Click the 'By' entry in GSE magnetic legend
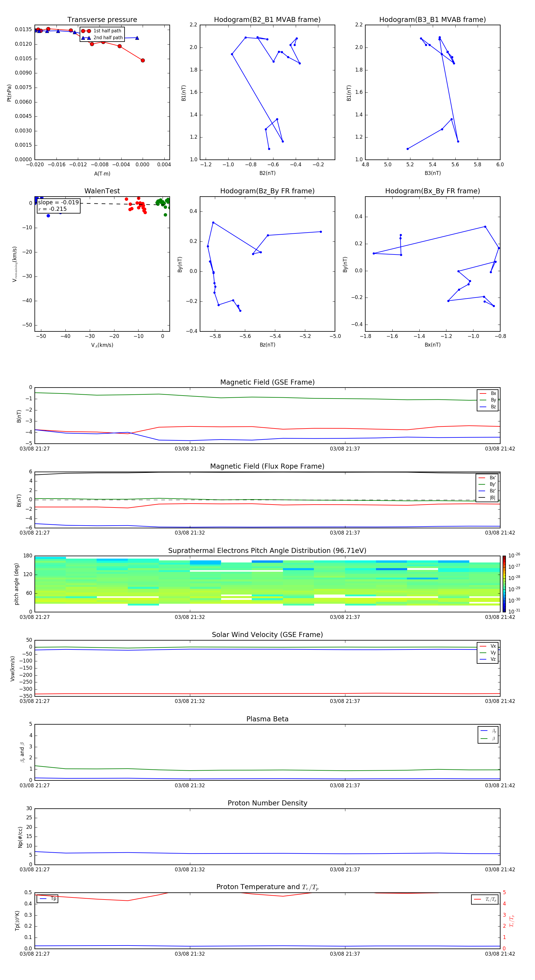Viewport: 535px width, 980px height. tap(488, 400)
